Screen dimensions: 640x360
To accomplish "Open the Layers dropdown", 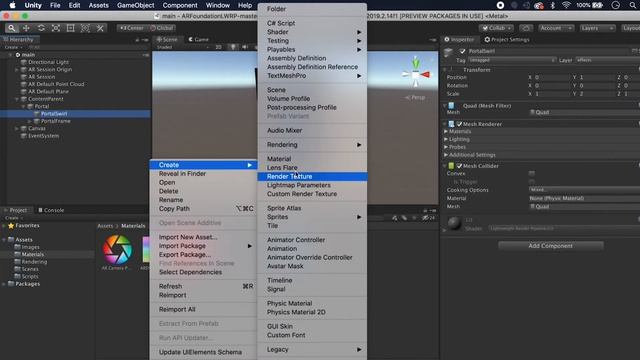I will click(x=598, y=28).
